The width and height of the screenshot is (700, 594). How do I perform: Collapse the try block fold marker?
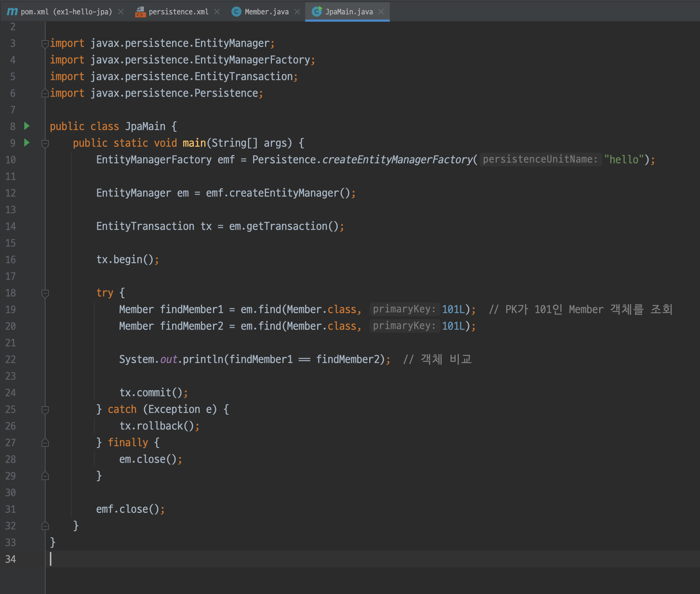coord(45,293)
